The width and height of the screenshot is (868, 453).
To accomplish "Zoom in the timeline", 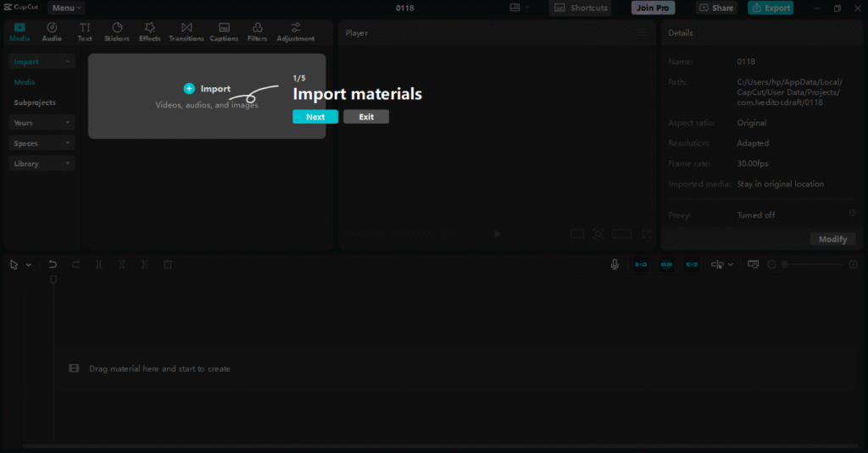I will tap(853, 264).
